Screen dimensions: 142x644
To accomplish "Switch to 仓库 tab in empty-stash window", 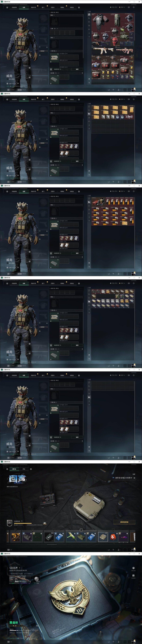I will point(24,376).
